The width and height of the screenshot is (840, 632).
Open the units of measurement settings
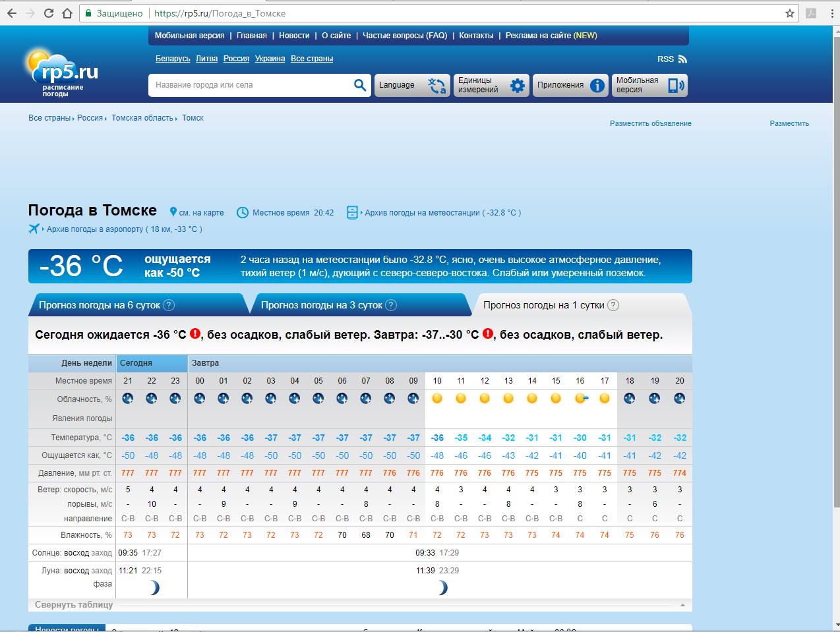pyautogui.click(x=491, y=85)
